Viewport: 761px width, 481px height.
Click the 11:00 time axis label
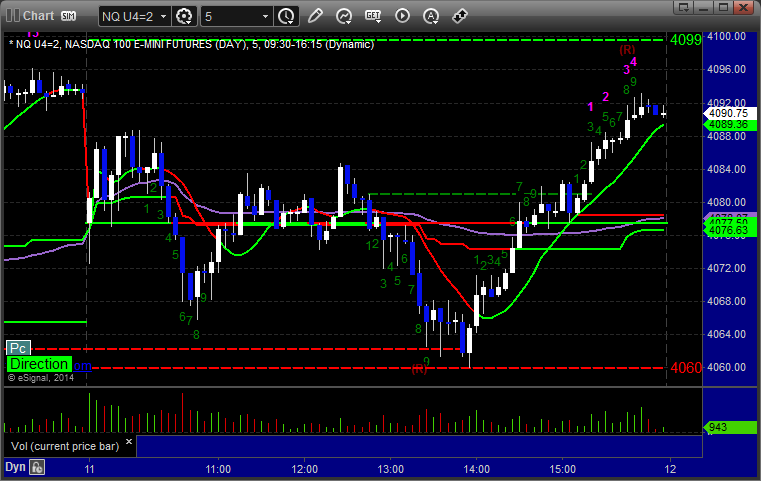point(218,469)
